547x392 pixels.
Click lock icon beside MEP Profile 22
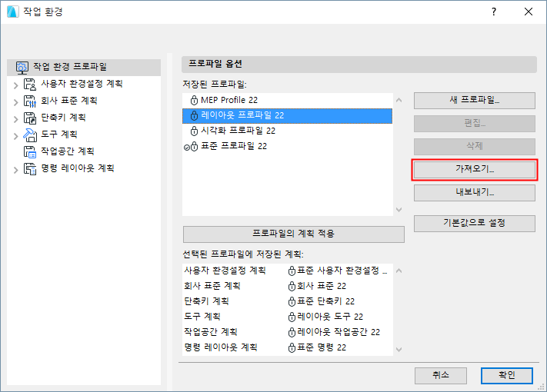tap(195, 101)
